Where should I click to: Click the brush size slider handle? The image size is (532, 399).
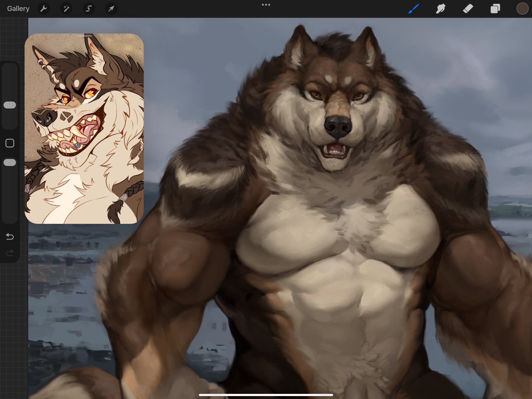point(10,105)
